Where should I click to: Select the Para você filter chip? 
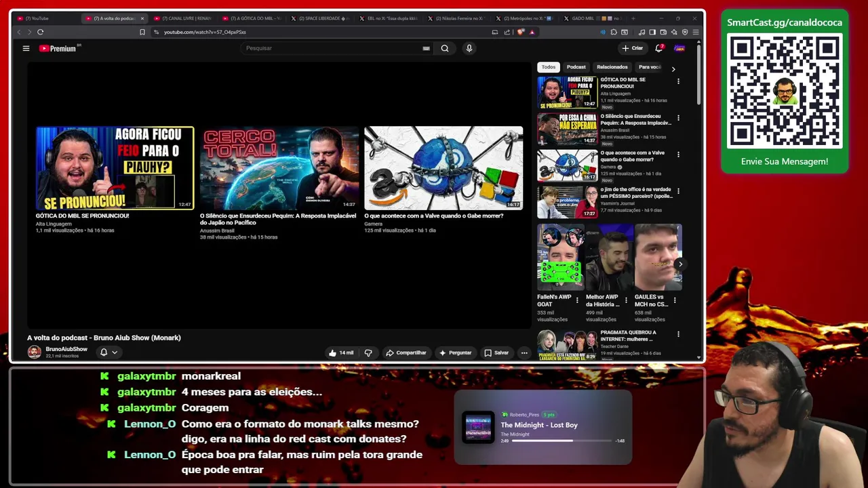[649, 67]
